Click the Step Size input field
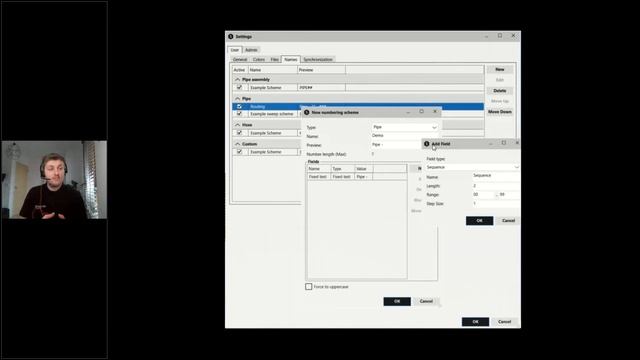Image resolution: width=640 pixels, height=360 pixels. (x=496, y=204)
